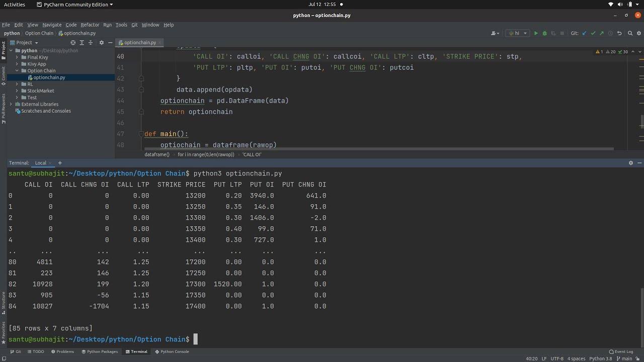Commit changes with the Git checkmark icon
This screenshot has height=362, width=644.
tap(593, 33)
